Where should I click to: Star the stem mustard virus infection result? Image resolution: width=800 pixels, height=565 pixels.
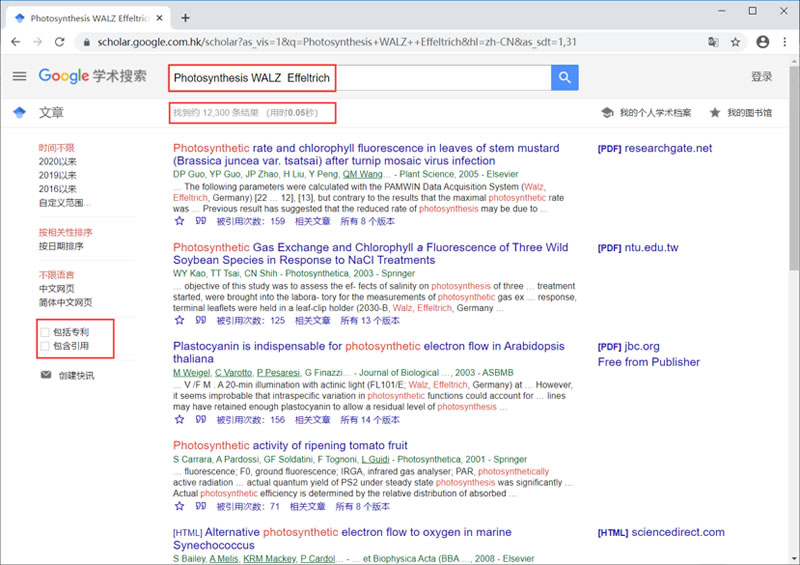point(180,221)
